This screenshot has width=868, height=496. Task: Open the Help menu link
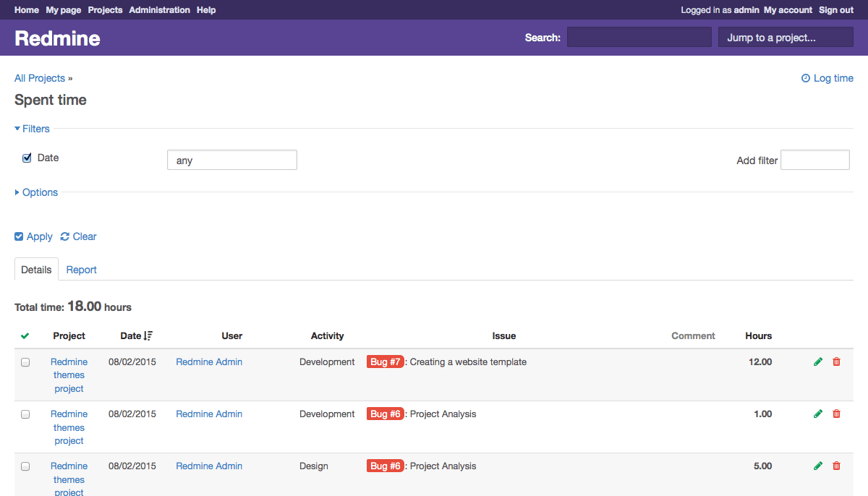tap(206, 10)
